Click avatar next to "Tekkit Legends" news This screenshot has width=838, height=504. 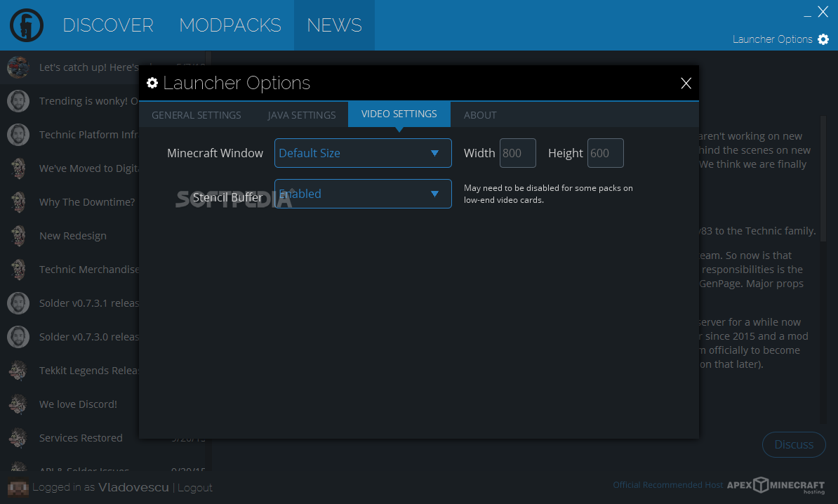coord(18,371)
